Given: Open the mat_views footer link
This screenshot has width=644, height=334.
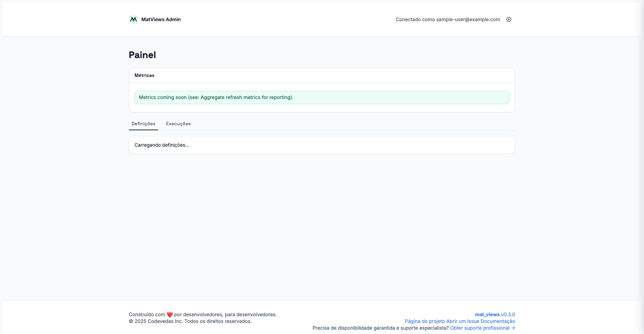Looking at the screenshot, I should pos(487,315).
